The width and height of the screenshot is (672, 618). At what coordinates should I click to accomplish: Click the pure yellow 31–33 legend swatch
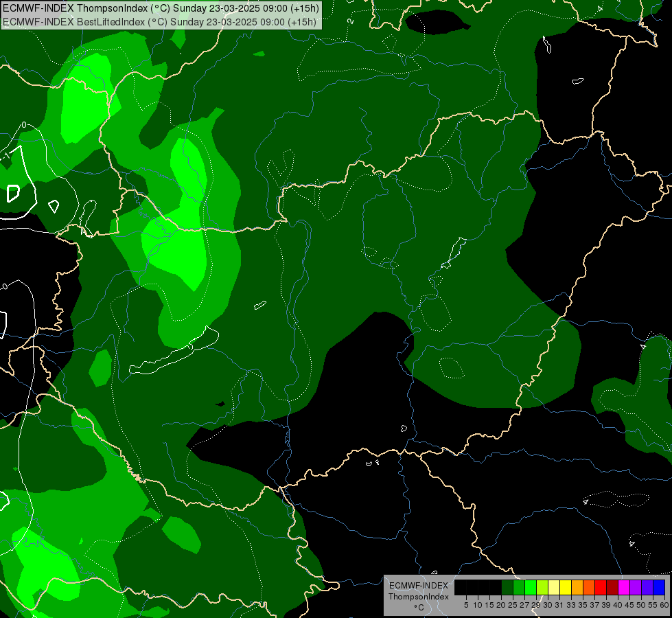point(566,587)
